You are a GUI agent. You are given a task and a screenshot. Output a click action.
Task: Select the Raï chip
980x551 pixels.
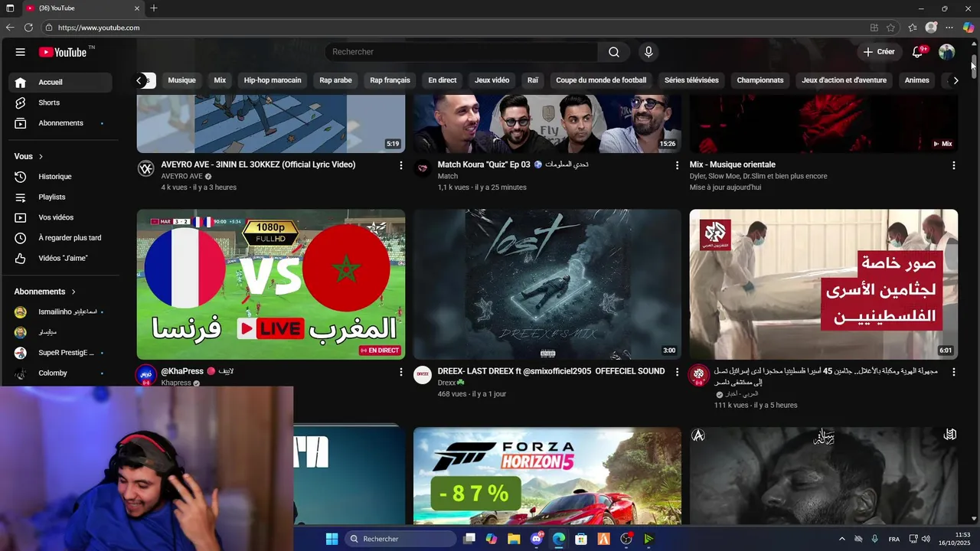pyautogui.click(x=533, y=80)
